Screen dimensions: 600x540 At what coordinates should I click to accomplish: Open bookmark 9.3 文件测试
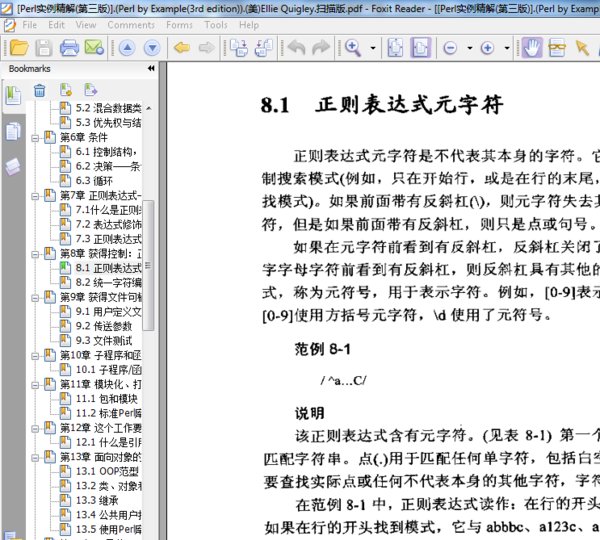click(104, 341)
